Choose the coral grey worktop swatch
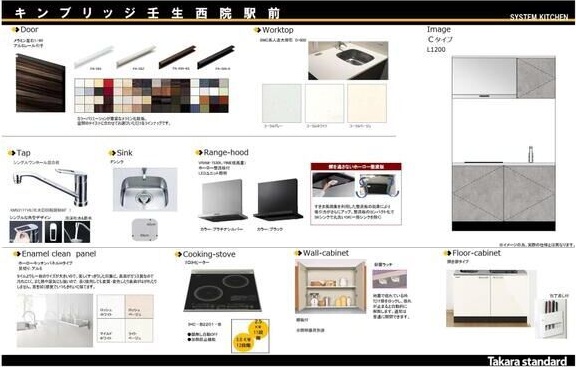Viewport: 576px width, 367px height. tap(282, 103)
